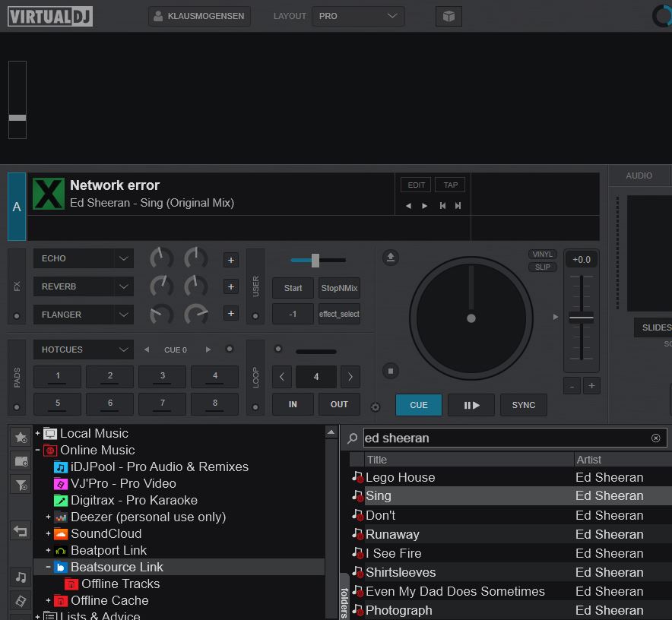The height and width of the screenshot is (620, 672).
Task: Open the LAYOUT PRO dropdown
Action: tap(358, 16)
